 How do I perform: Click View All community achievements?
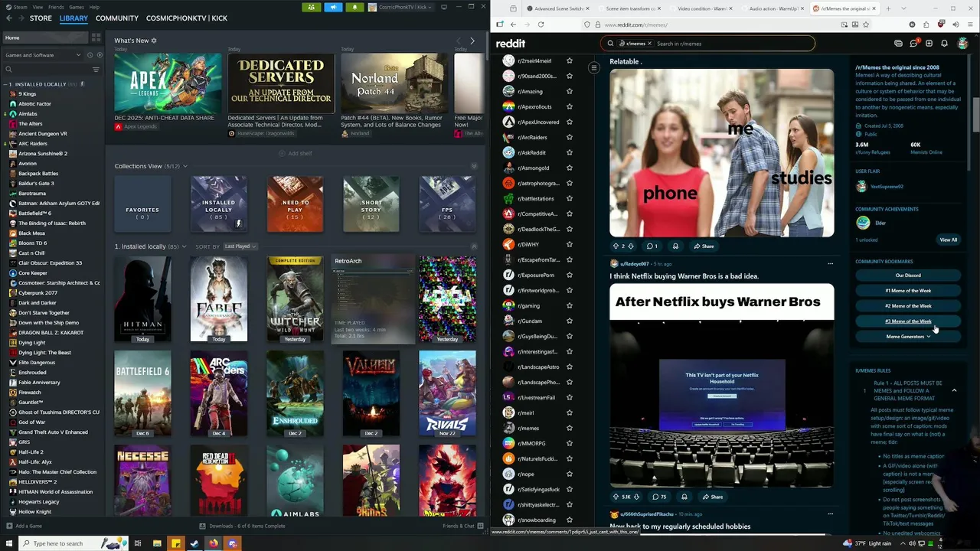949,240
